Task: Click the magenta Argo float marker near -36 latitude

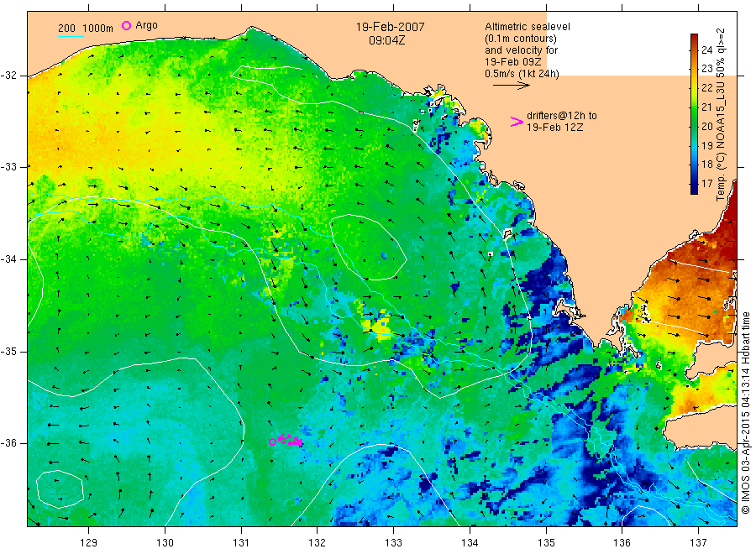Action: pos(272,442)
